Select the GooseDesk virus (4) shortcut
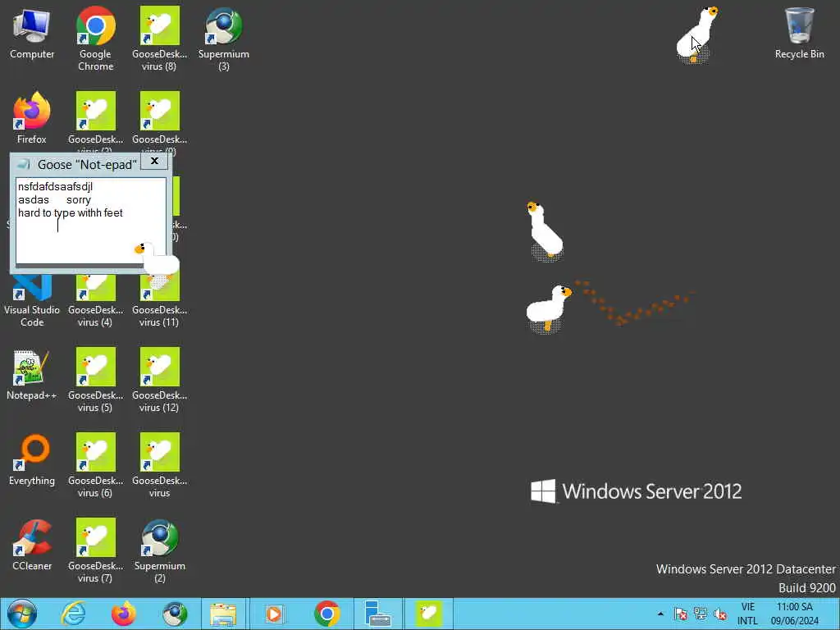The height and width of the screenshot is (630, 840). pos(95,300)
